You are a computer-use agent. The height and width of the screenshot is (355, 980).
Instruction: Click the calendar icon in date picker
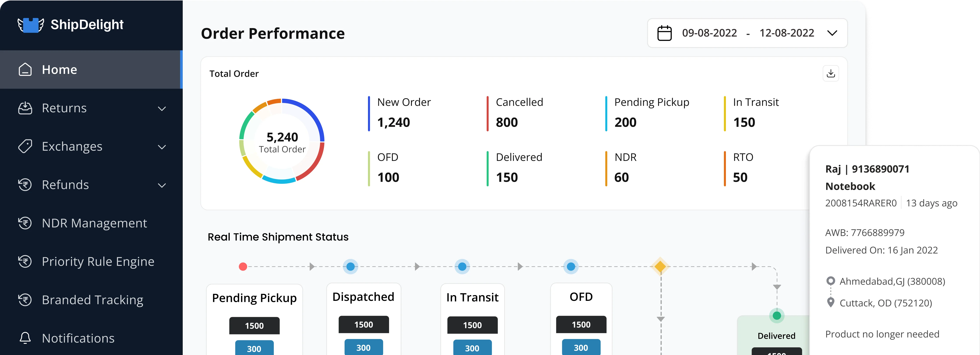664,33
